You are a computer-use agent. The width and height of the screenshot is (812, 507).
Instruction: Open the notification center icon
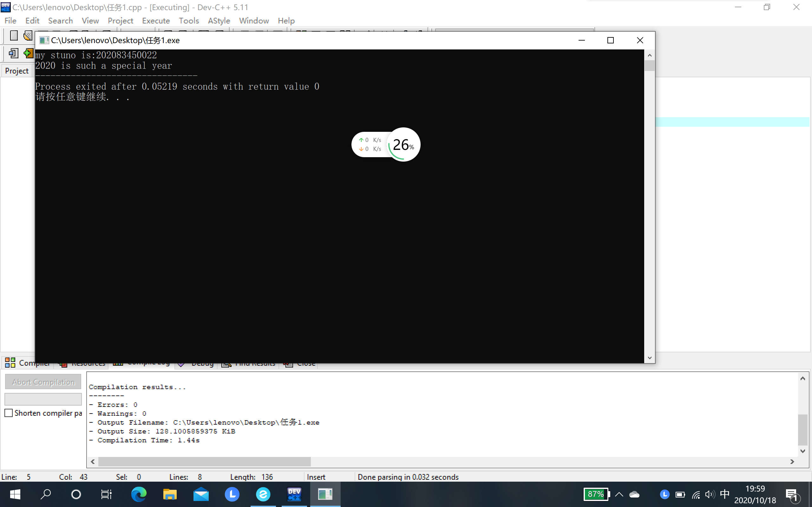tap(792, 494)
